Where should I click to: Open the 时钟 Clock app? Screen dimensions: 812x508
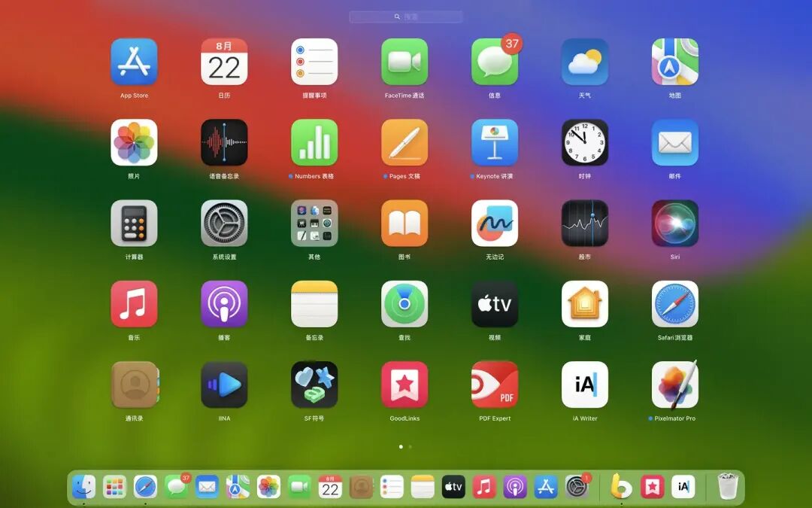coord(585,142)
